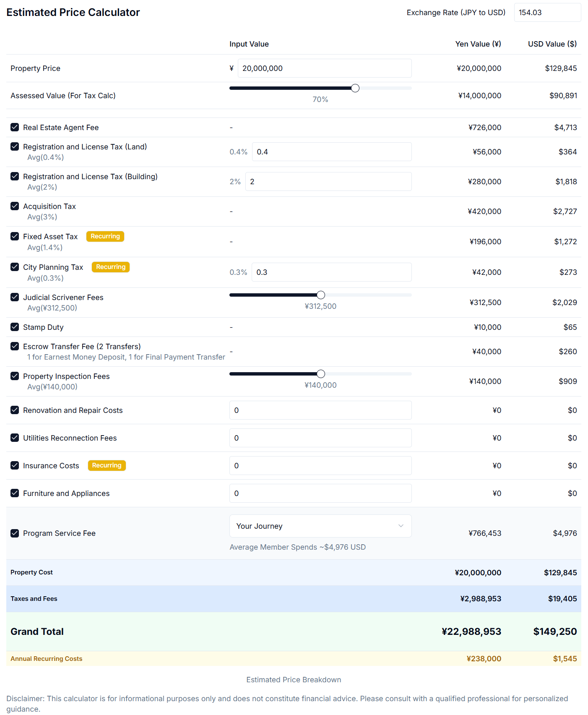Uncheck the Real Estate Agent Fee checkbox
Screen dimensions: 588x715
click(15, 127)
